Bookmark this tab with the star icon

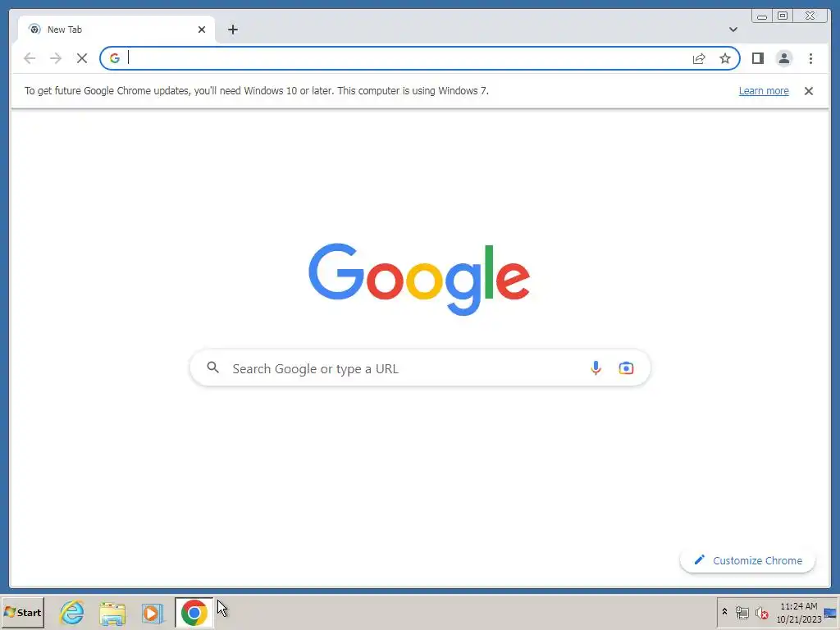click(725, 58)
